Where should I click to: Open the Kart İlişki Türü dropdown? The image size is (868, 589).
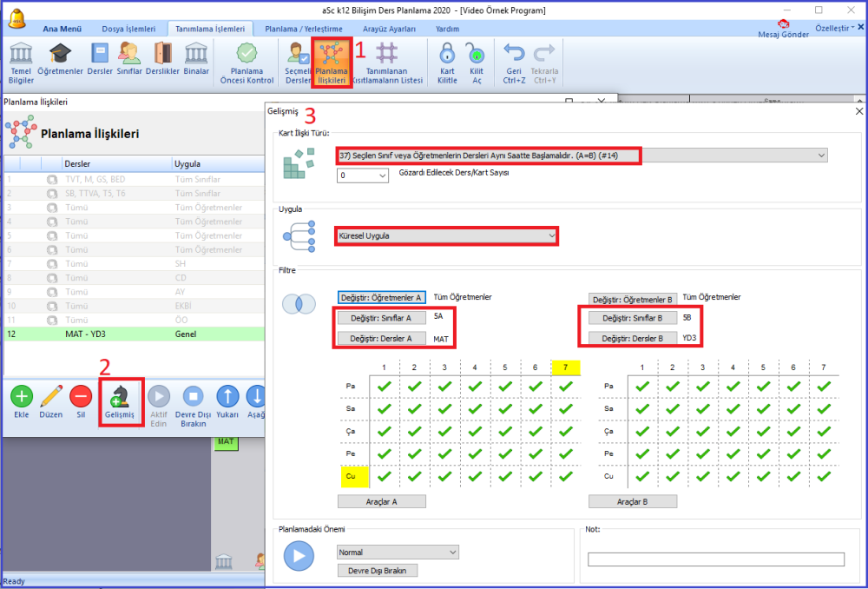(582, 156)
